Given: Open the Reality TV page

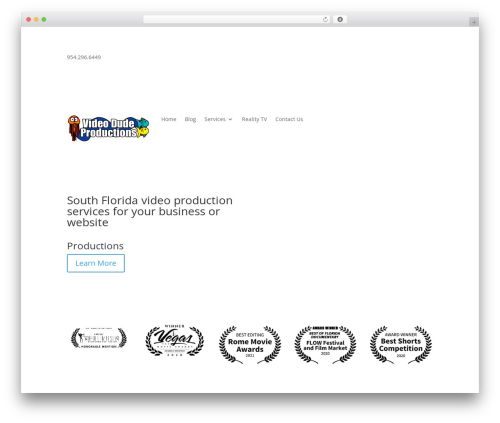Looking at the screenshot, I should click(x=254, y=119).
